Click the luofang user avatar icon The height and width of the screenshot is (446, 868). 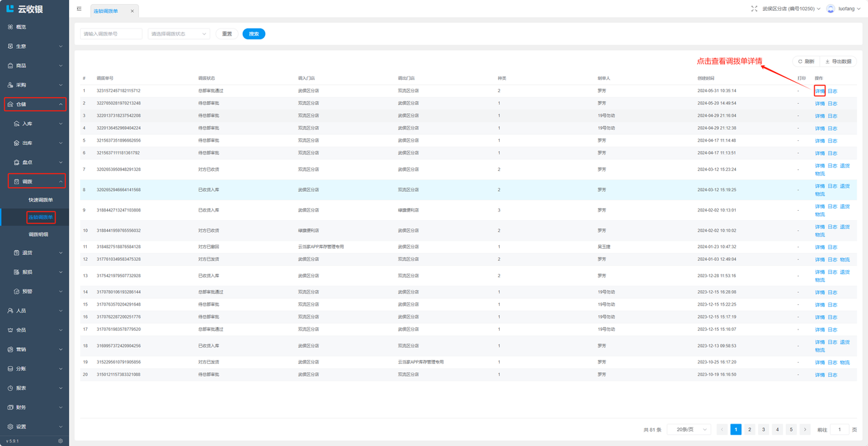tap(831, 9)
